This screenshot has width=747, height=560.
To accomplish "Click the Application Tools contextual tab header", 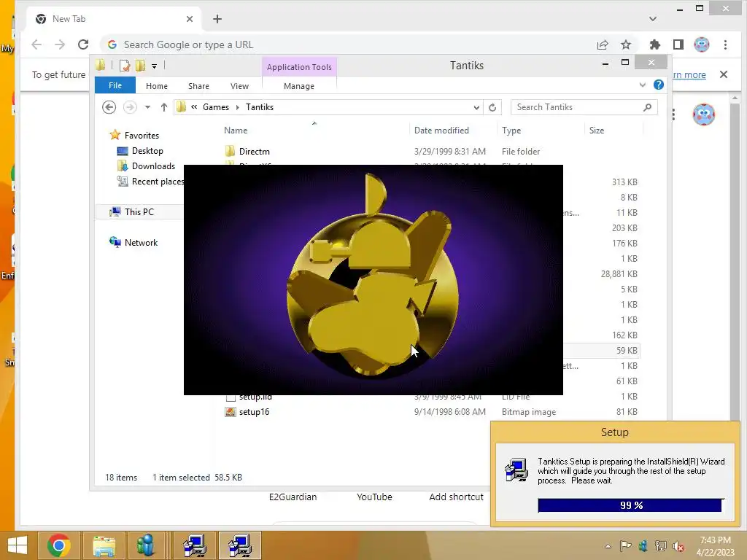I will tap(299, 67).
